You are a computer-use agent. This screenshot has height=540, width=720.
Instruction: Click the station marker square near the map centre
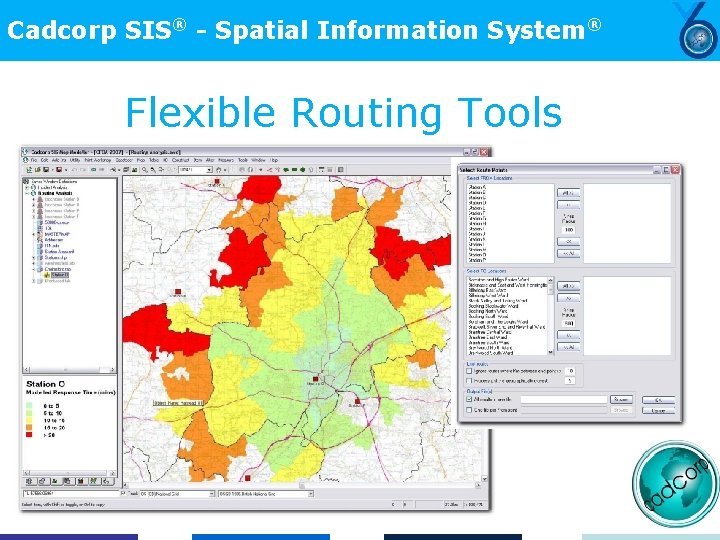pyautogui.click(x=315, y=379)
